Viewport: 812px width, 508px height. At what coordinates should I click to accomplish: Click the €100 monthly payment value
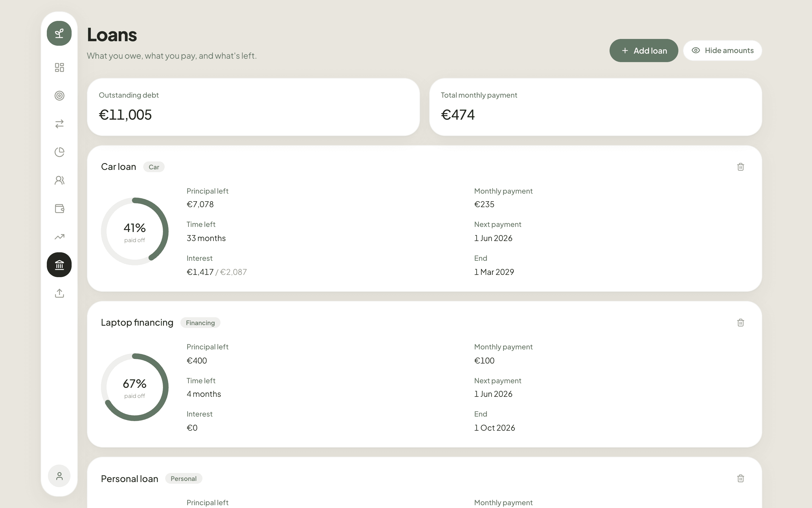tap(484, 360)
